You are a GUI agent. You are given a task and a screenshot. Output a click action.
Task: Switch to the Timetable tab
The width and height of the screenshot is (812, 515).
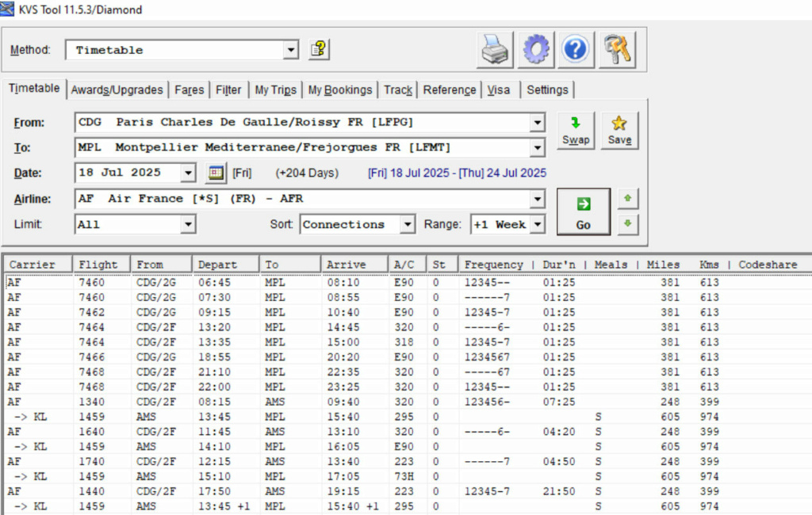(x=34, y=89)
